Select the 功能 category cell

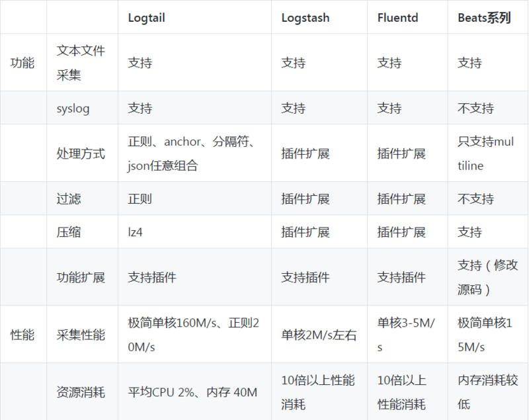coord(22,63)
